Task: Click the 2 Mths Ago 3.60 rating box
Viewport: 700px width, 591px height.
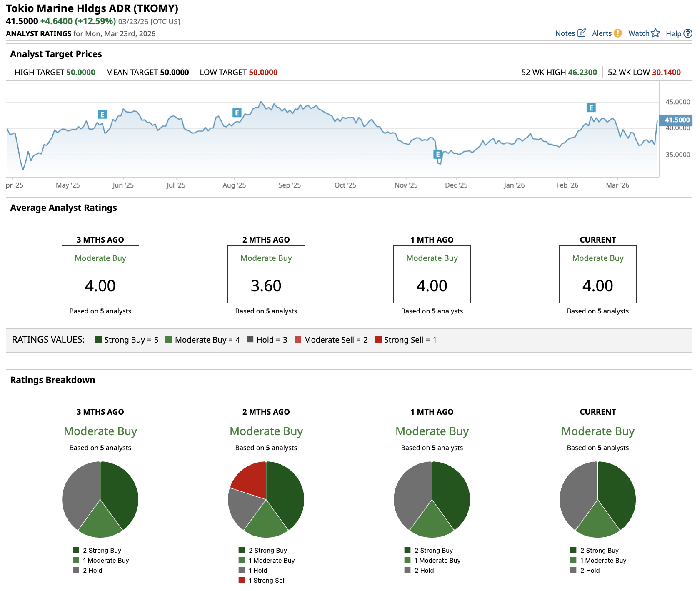Action: pyautogui.click(x=266, y=274)
